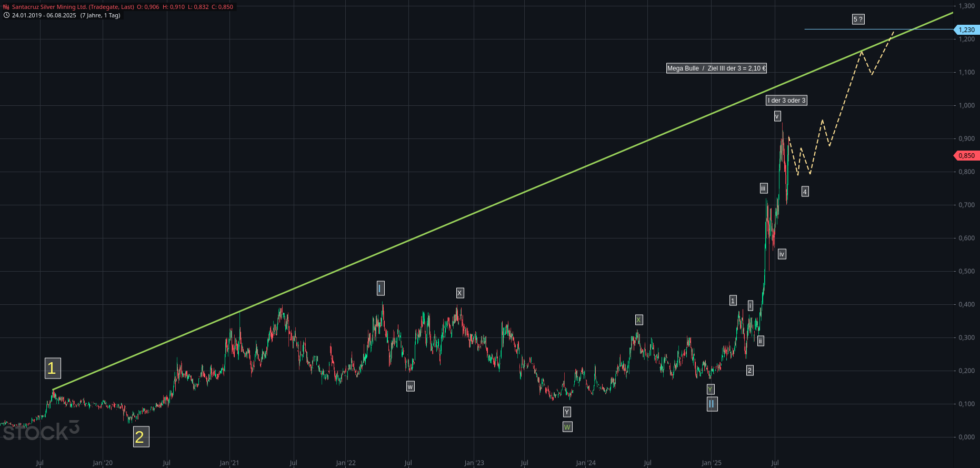Click the 'C: 0,850' close value in header
This screenshot has width=980, height=468.
tap(223, 7)
